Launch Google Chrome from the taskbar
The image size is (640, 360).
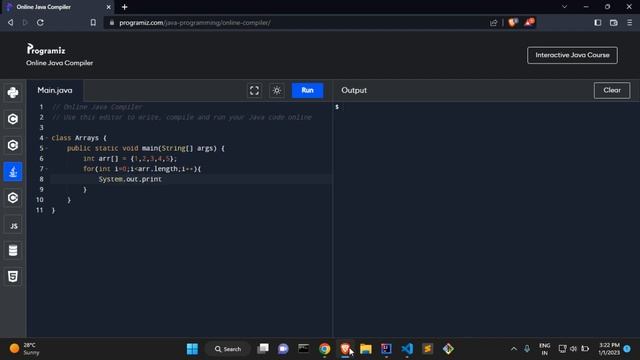coord(324,349)
